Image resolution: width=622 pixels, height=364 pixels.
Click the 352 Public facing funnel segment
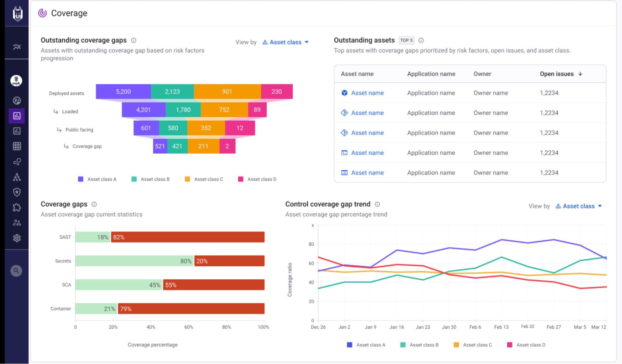[x=206, y=128]
